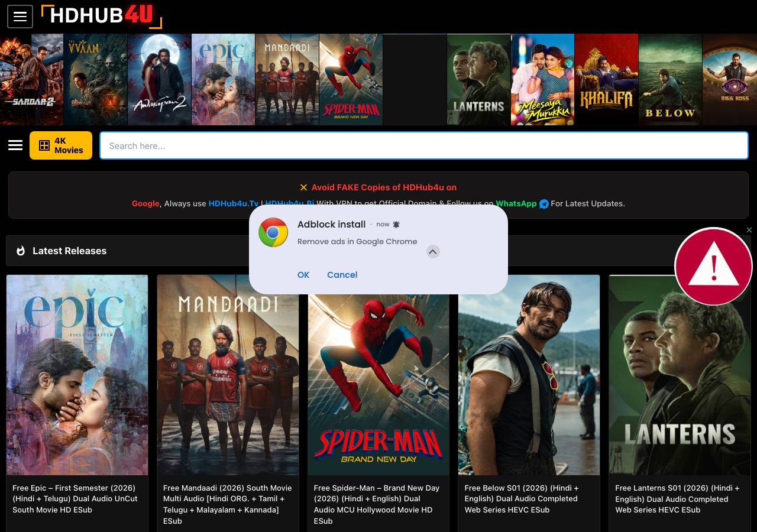Open 'Free Mandaadi (2026) South Movie' title
Screen dimensions: 757x532
coord(228,504)
